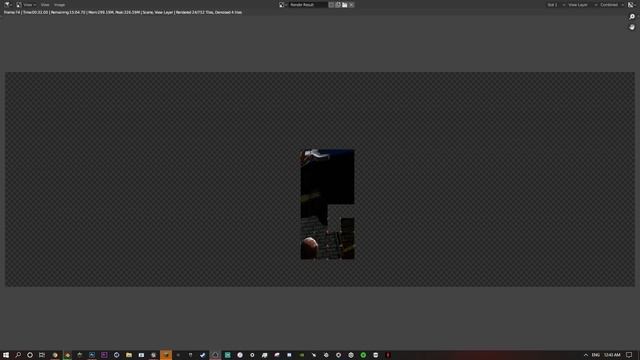Toggle fake user for Render Result

point(331,4)
